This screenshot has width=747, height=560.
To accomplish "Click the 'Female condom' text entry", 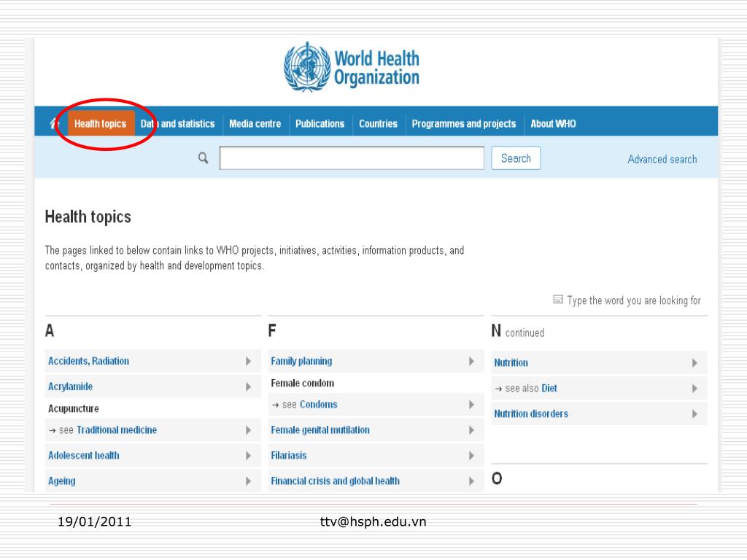I will click(x=303, y=384).
